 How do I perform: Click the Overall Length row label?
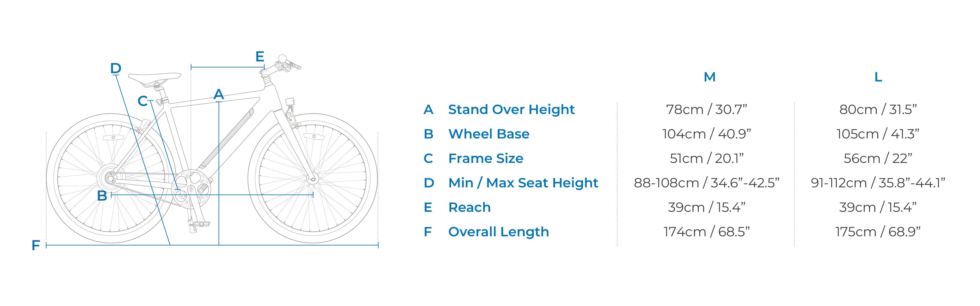pos(498,231)
